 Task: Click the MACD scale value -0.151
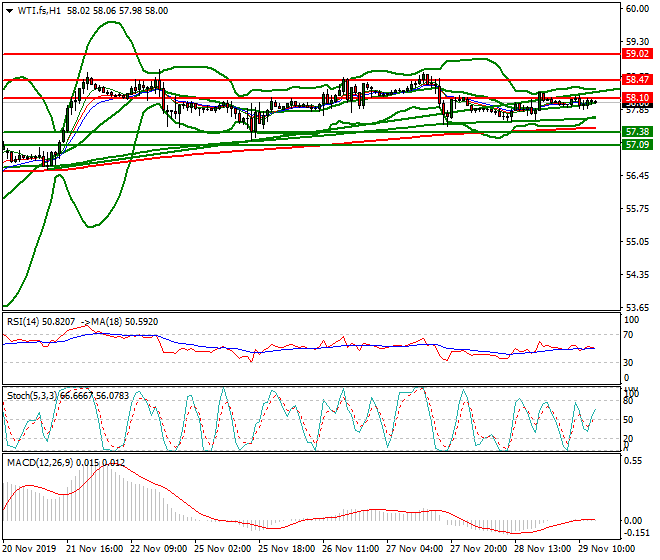(x=636, y=533)
